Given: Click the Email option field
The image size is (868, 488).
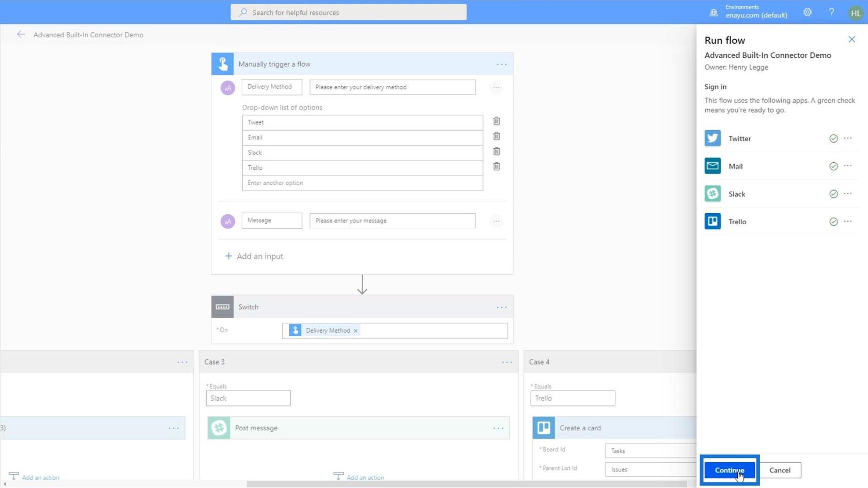Looking at the screenshot, I should 363,137.
